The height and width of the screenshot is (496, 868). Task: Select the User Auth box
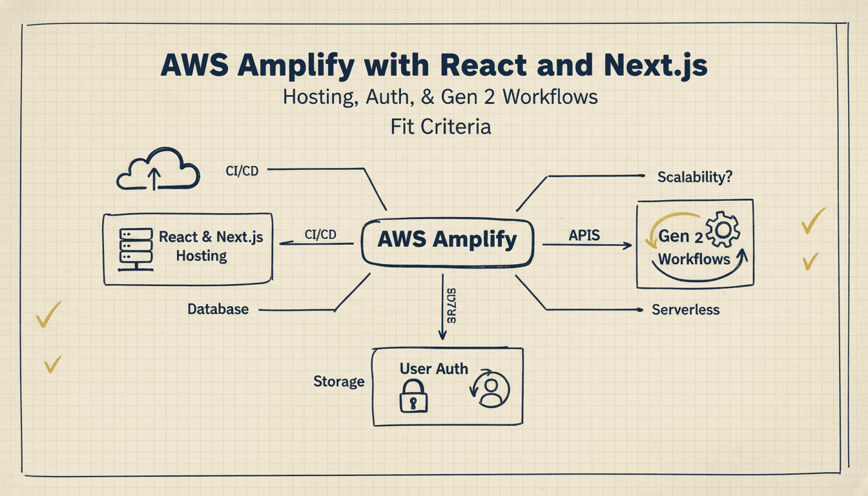pyautogui.click(x=448, y=386)
